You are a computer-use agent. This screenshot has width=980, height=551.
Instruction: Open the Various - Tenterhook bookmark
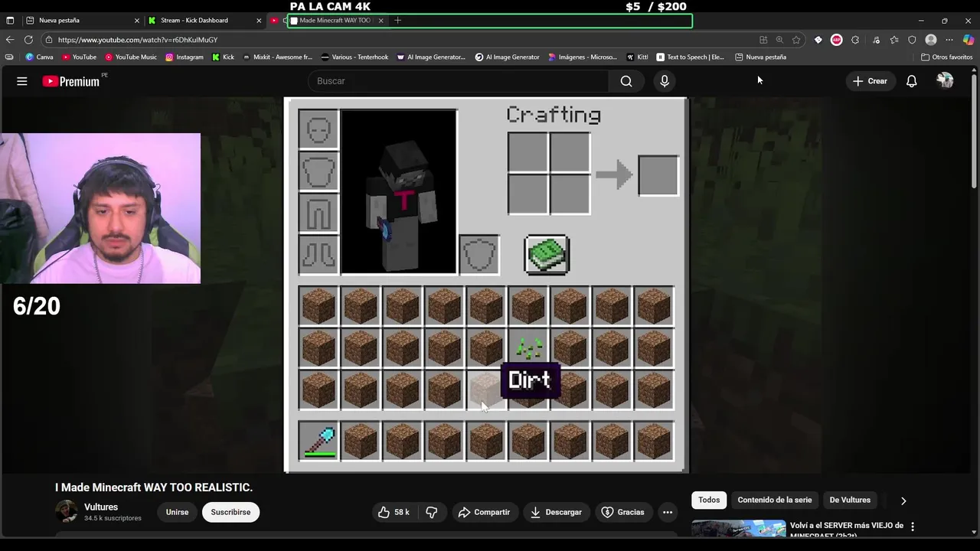355,57
